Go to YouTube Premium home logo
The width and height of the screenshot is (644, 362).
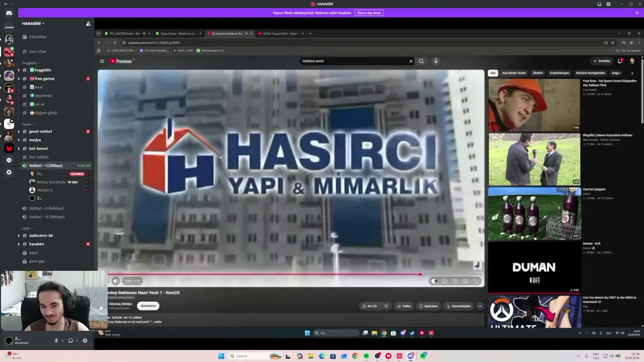[x=121, y=61]
